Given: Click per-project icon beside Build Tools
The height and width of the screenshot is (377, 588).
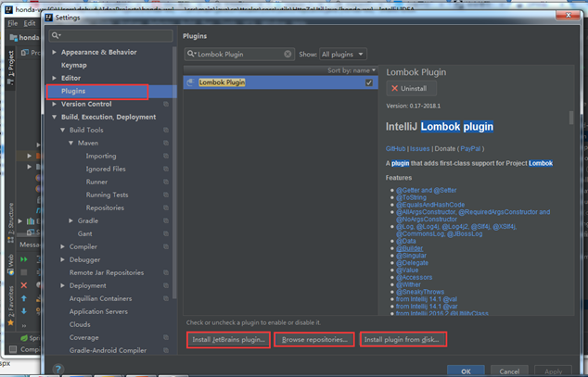Looking at the screenshot, I should 166,130.
